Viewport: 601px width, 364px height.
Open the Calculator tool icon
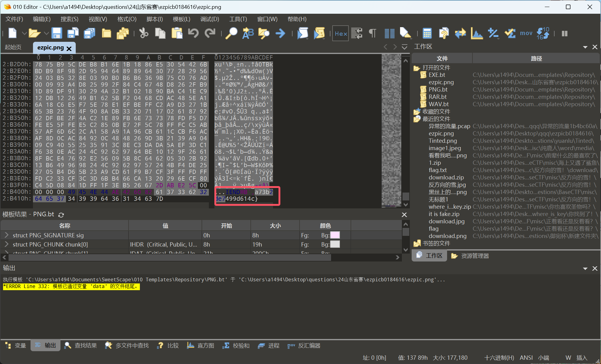pos(427,33)
